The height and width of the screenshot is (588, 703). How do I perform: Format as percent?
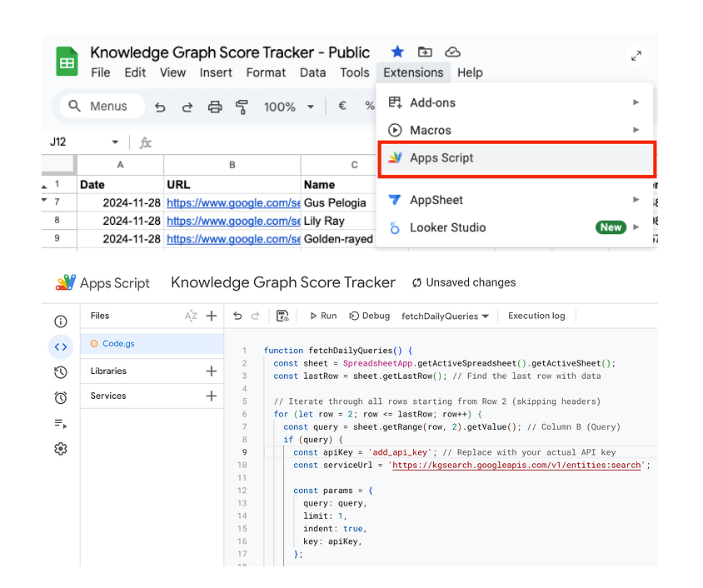click(370, 107)
